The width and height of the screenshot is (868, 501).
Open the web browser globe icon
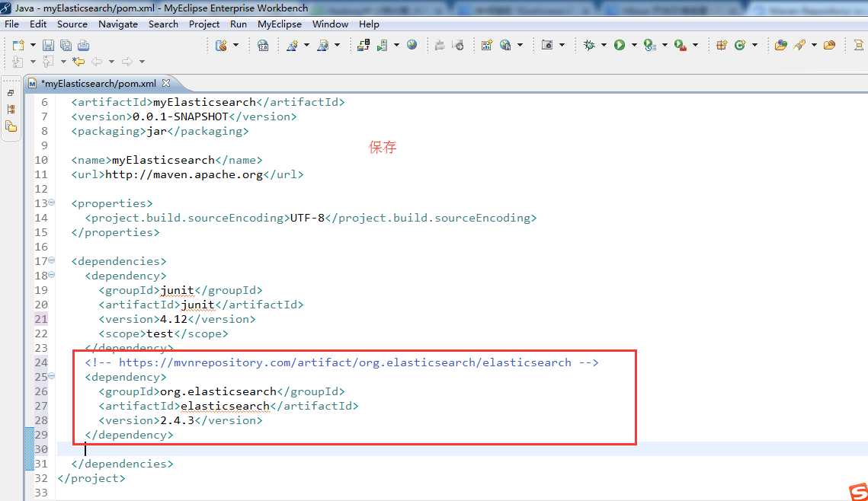click(412, 45)
